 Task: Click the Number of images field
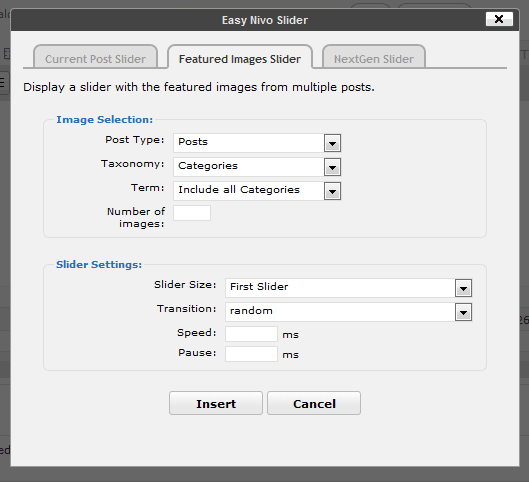pyautogui.click(x=192, y=213)
